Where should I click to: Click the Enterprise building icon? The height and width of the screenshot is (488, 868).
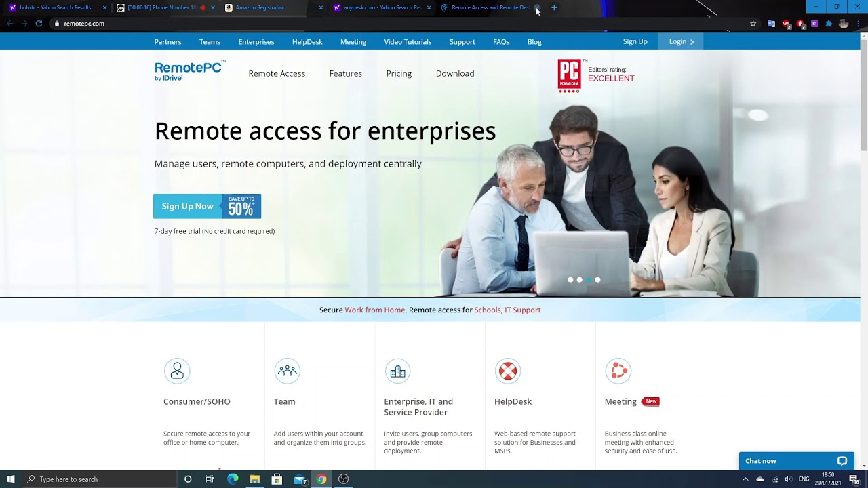(397, 371)
